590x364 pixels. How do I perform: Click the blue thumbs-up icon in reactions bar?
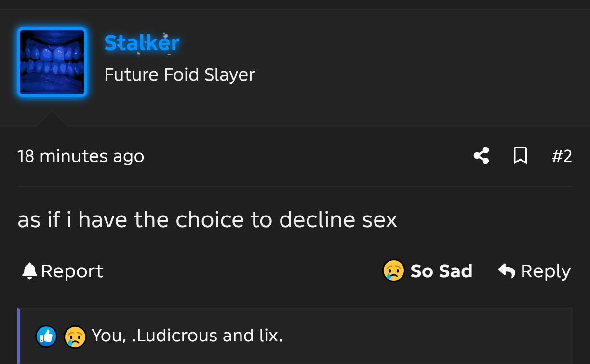pyautogui.click(x=46, y=337)
